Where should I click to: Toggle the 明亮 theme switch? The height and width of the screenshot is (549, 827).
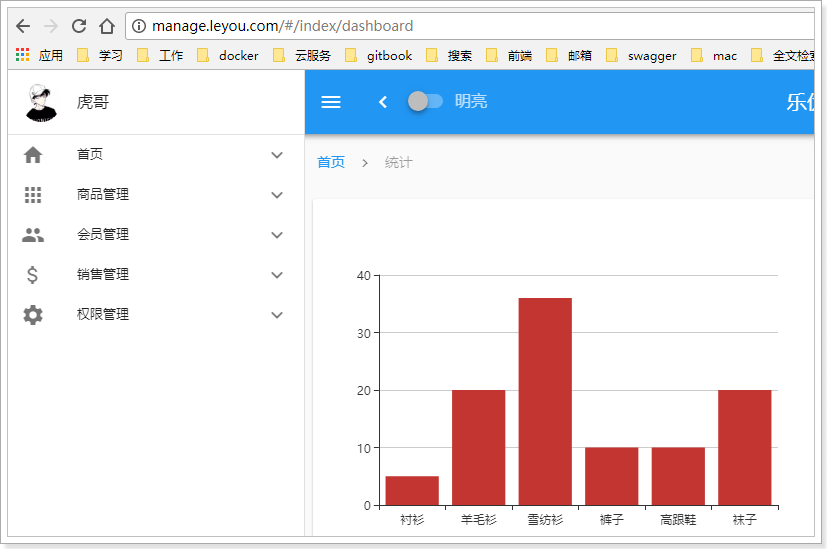click(x=425, y=101)
